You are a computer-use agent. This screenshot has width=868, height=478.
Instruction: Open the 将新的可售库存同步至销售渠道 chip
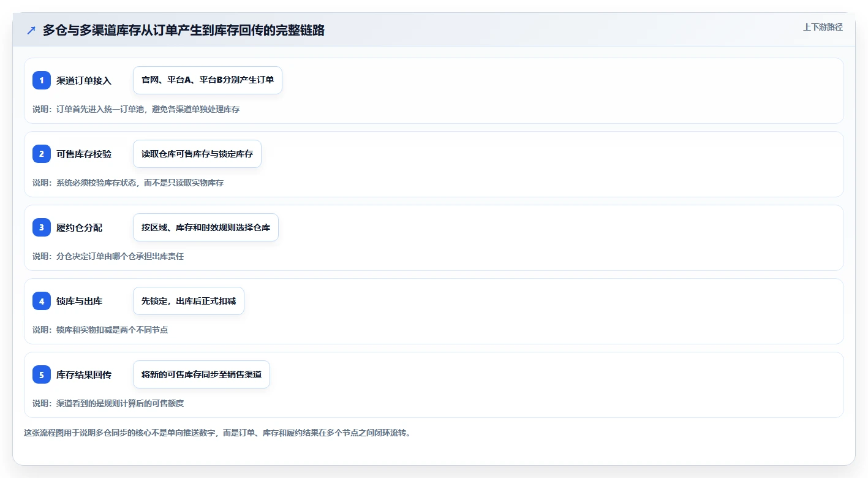202,374
